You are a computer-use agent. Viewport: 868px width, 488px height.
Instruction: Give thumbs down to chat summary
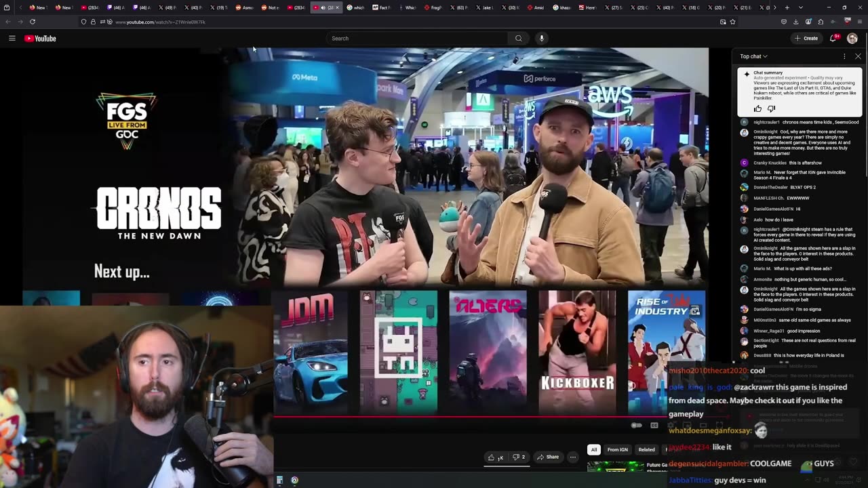[x=771, y=108]
